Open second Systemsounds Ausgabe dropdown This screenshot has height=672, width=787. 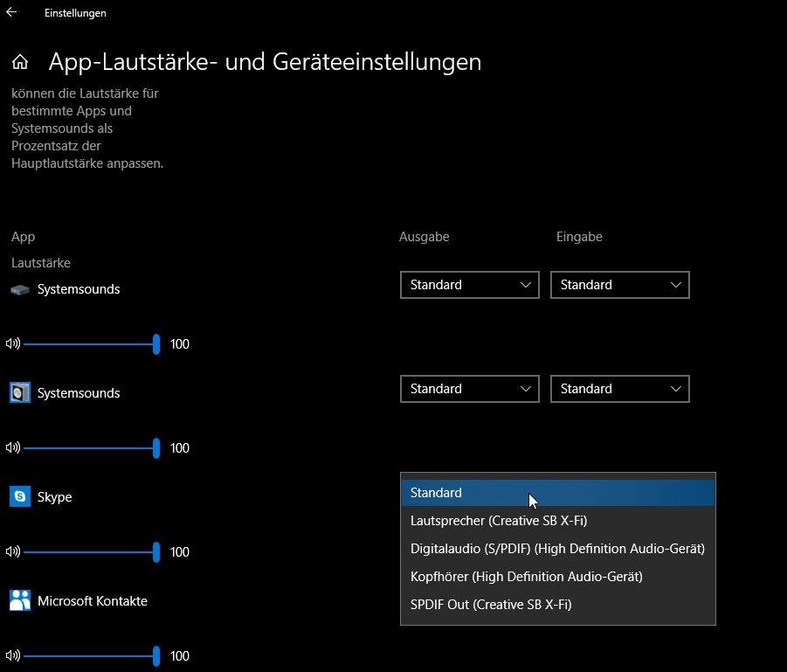pos(470,389)
